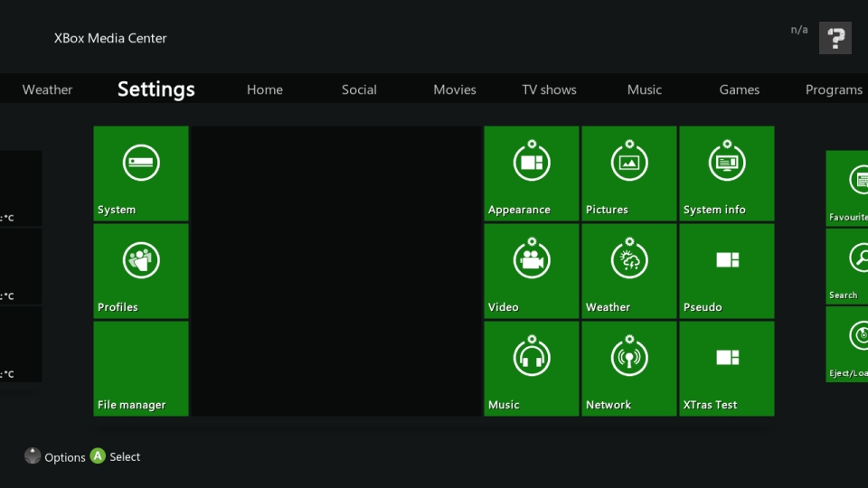Switch to the Weather menu item

47,89
